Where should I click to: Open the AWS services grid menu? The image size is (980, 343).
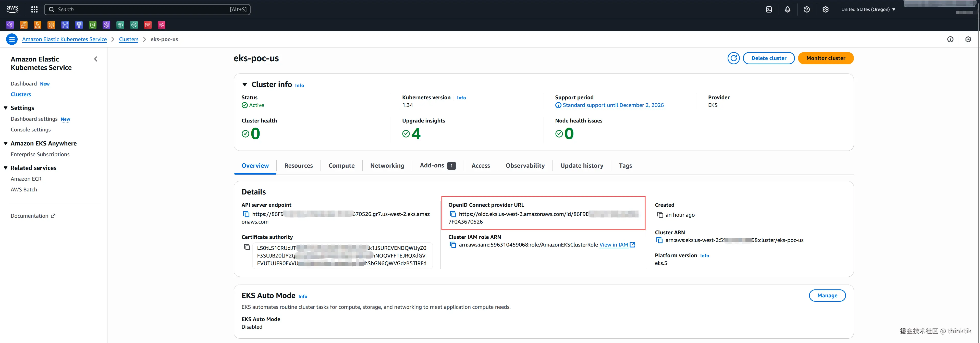(x=34, y=9)
